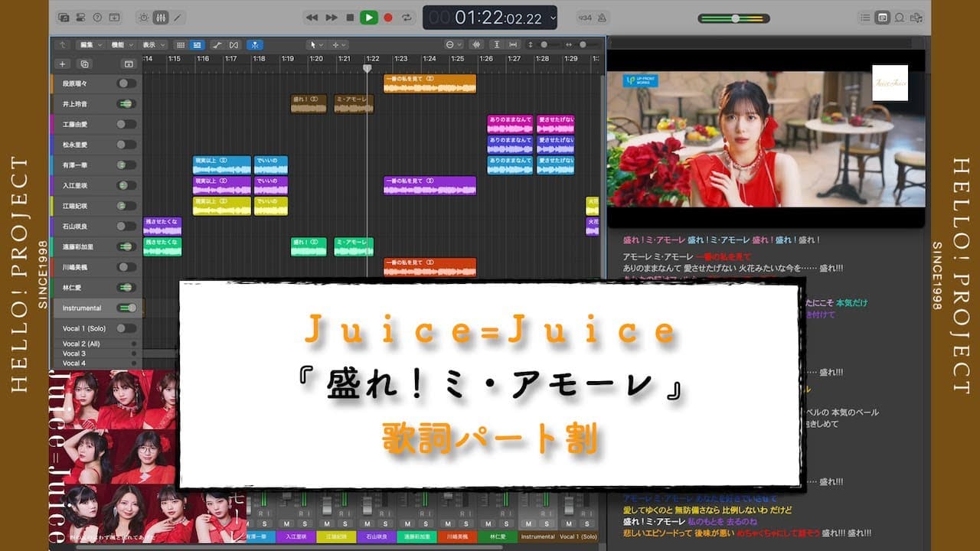Viewport: 980px width, 551px height.
Task: Toggle the Vocal 1 (Solo) track switch
Action: [126, 328]
